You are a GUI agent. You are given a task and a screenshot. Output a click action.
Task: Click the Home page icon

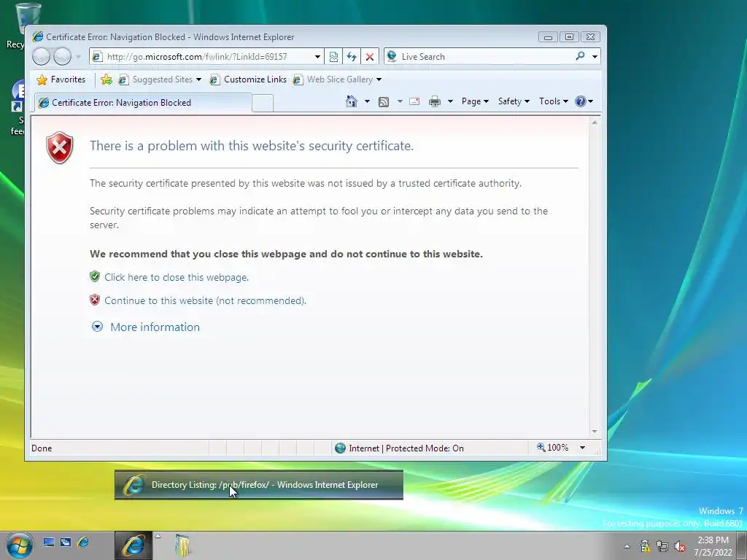352,101
